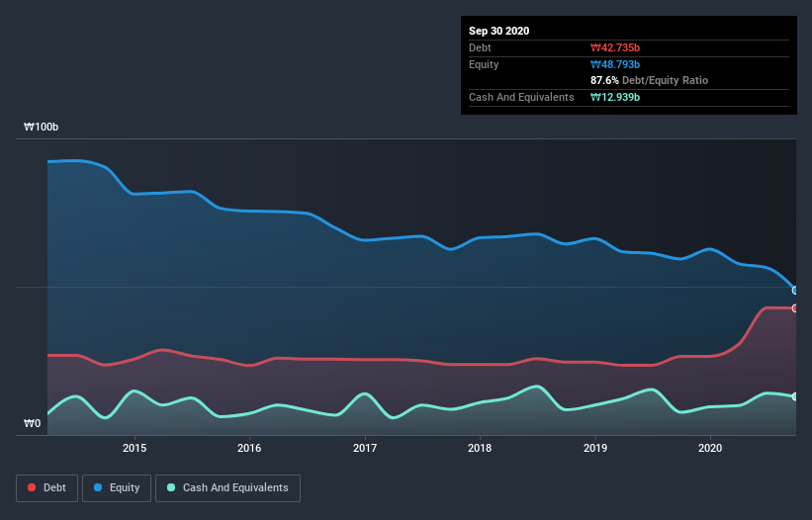This screenshot has height=520, width=812.
Task: Select the 2020 x-axis label
Action: point(710,448)
